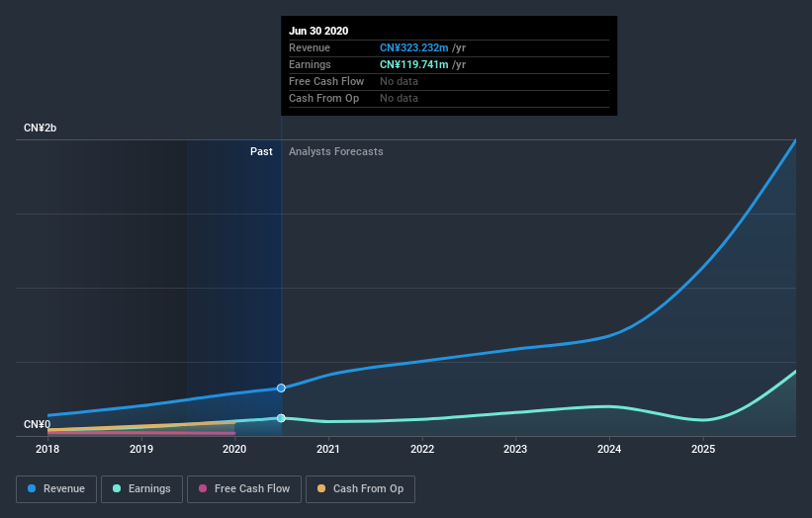
Task: Click the CN¥119.741m earnings value
Action: click(x=413, y=64)
